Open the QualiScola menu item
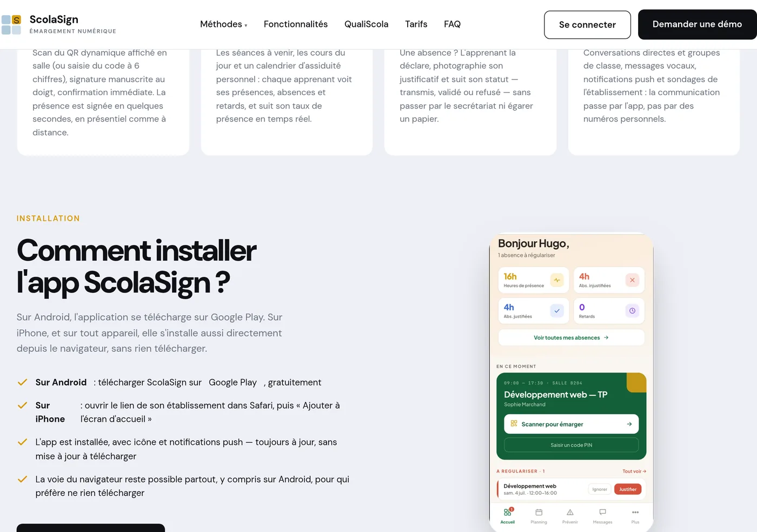 coord(366,24)
